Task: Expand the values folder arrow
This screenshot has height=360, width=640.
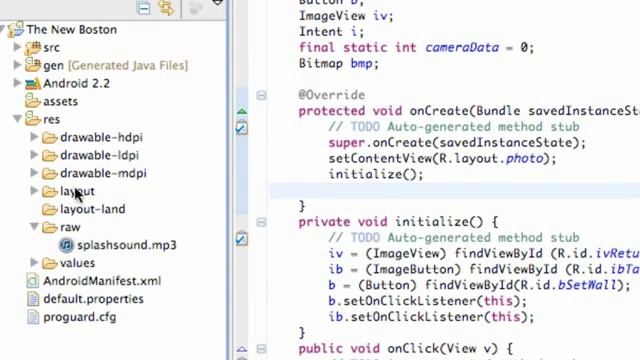Action: [x=34, y=262]
